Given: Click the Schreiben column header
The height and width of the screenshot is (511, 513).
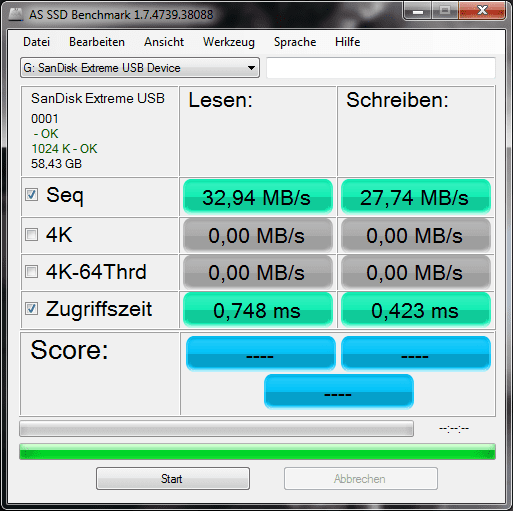Looking at the screenshot, I should (397, 100).
